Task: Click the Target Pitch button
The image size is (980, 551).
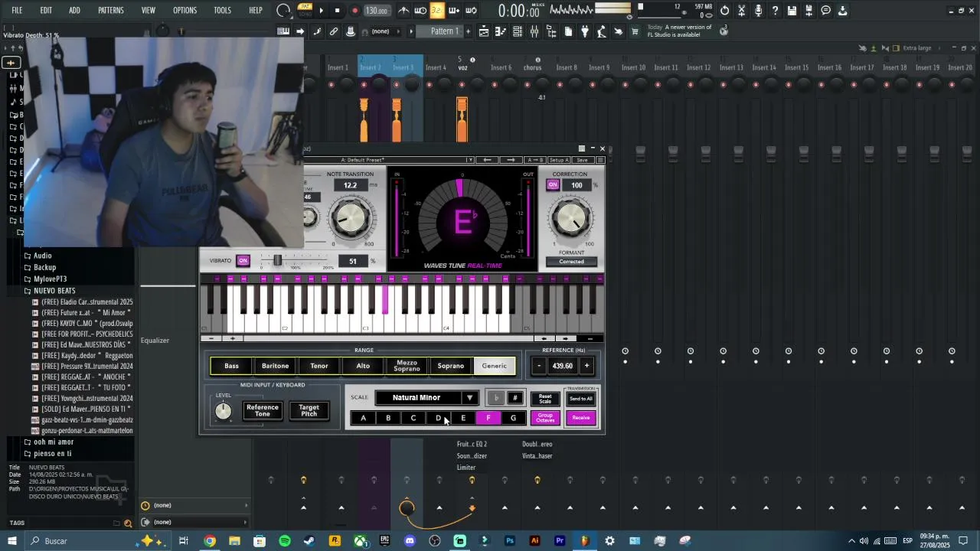Action: pyautogui.click(x=309, y=411)
